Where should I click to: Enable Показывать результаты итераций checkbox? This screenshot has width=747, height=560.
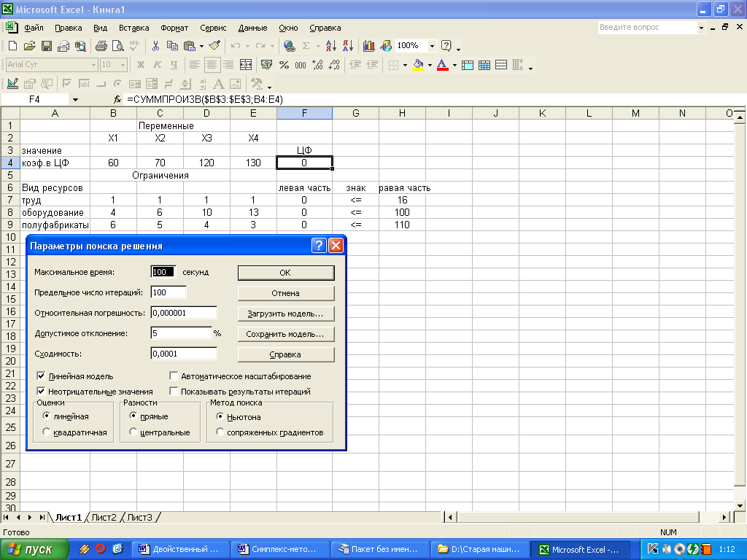[x=174, y=392]
